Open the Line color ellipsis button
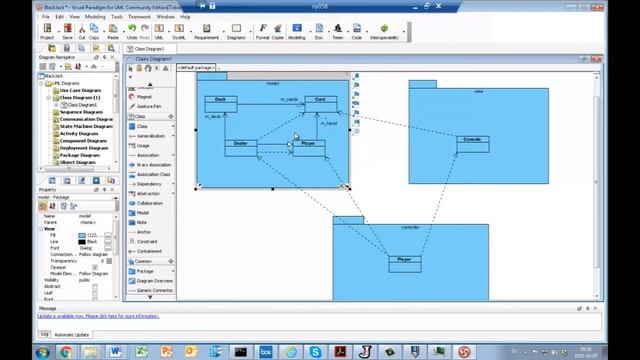 108,242
